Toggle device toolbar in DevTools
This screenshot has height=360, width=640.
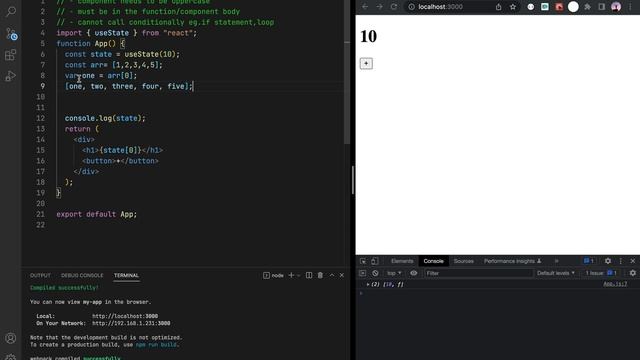(x=375, y=261)
